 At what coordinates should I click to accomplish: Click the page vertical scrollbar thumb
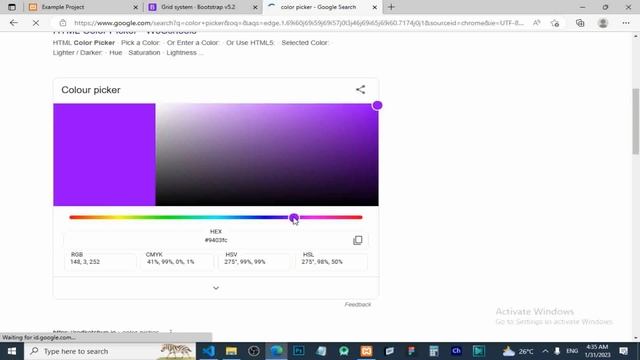(x=636, y=121)
